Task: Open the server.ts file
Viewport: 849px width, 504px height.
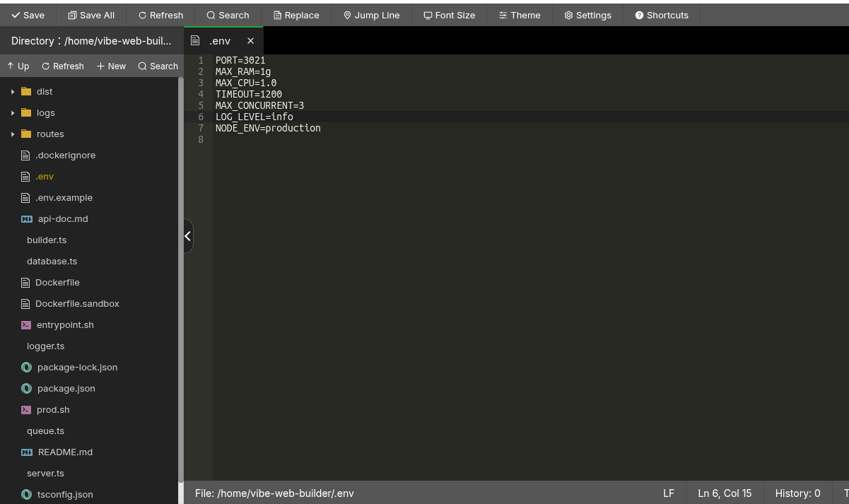Action: (45, 474)
